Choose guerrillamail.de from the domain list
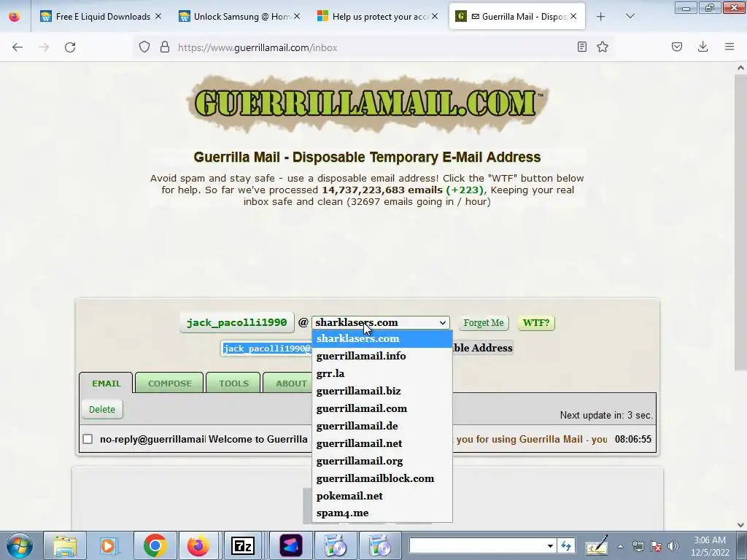 (382, 426)
